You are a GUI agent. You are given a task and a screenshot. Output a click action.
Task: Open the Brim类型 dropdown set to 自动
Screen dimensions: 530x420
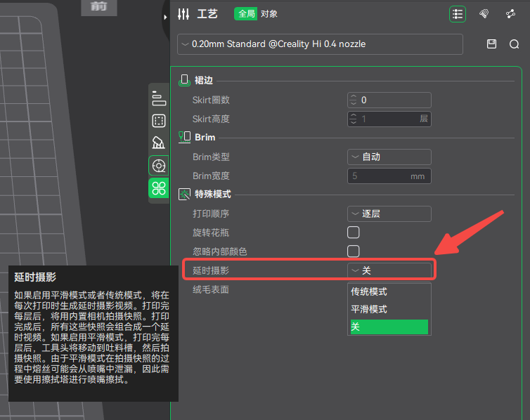[389, 157]
